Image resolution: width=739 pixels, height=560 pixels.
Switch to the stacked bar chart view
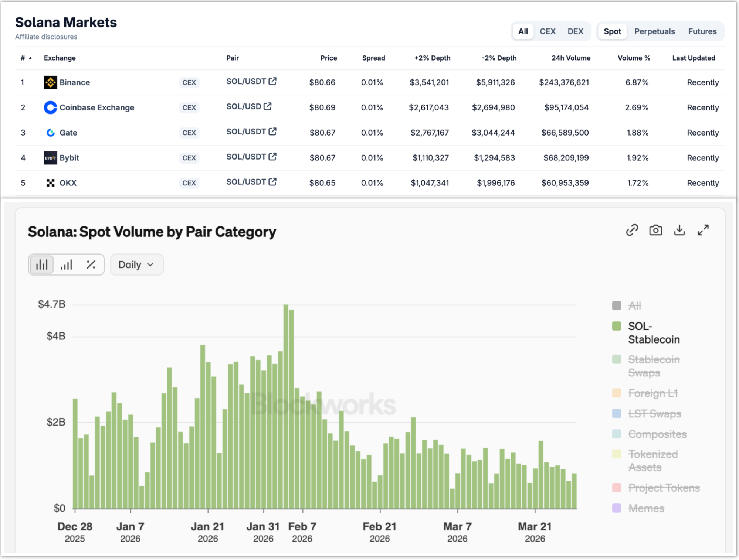click(42, 264)
